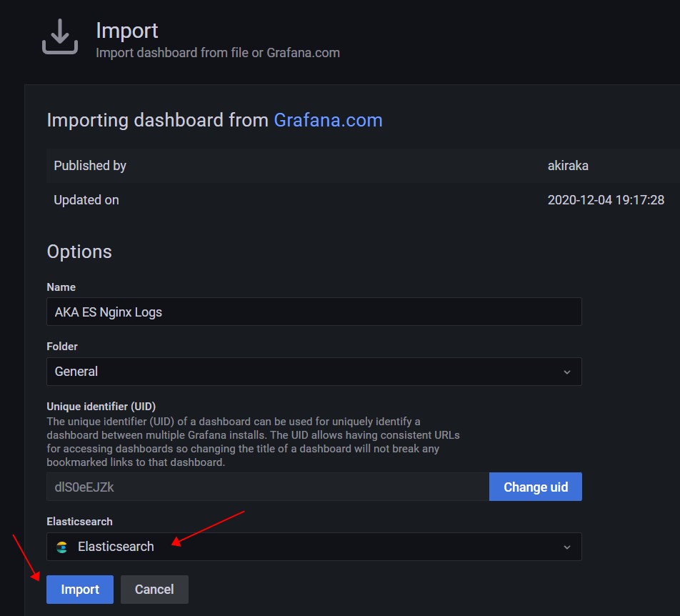
Task: Cancel the dashboard import
Action: click(154, 589)
